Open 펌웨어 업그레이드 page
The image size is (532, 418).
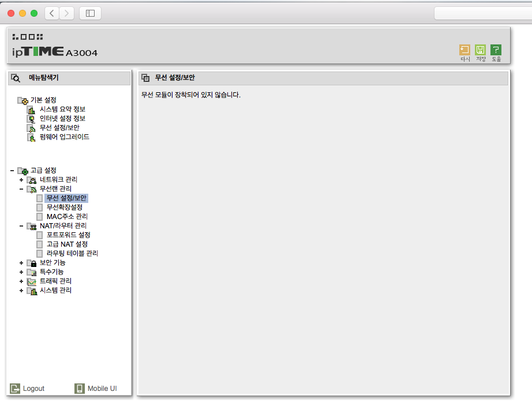point(65,137)
